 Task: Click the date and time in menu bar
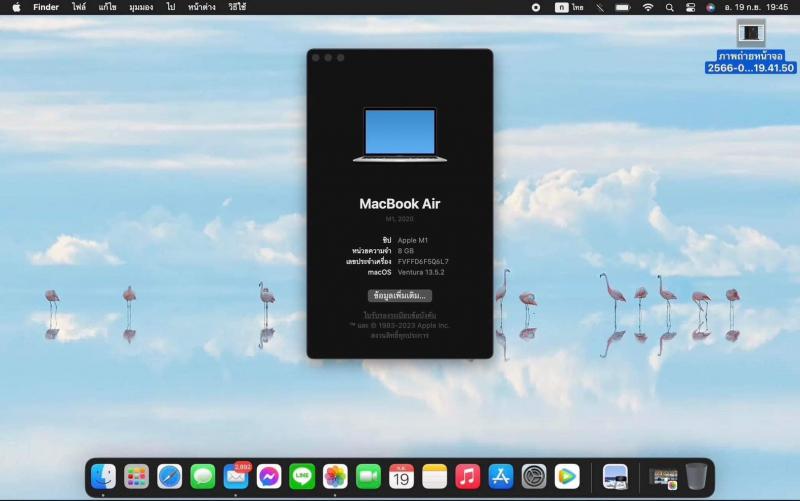coord(756,7)
